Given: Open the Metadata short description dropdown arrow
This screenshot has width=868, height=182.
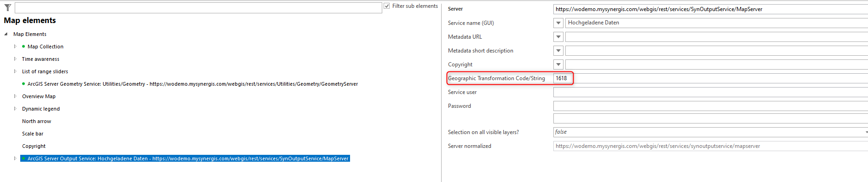Looking at the screenshot, I should click(558, 51).
